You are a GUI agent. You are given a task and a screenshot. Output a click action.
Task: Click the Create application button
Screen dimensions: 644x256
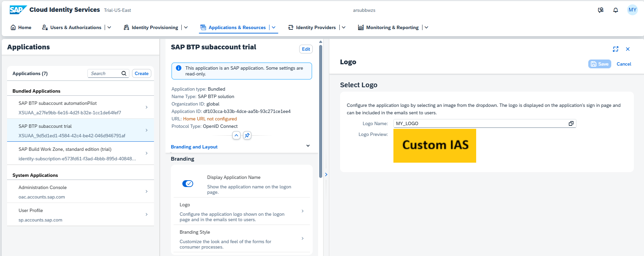(141, 73)
